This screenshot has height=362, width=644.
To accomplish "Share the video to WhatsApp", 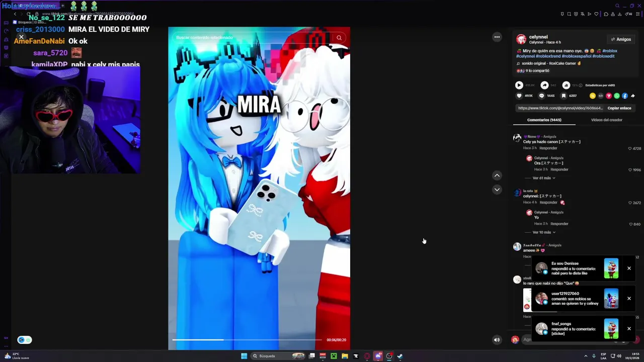I will (617, 96).
